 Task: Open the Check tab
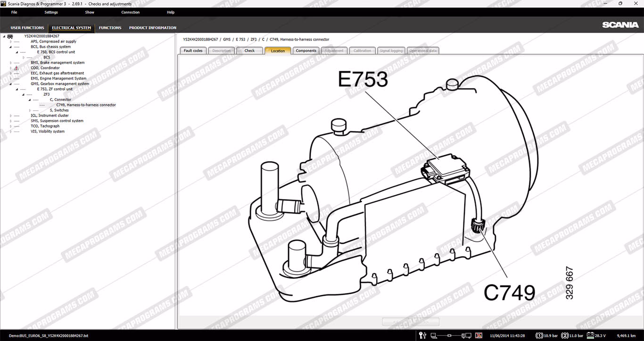249,50
